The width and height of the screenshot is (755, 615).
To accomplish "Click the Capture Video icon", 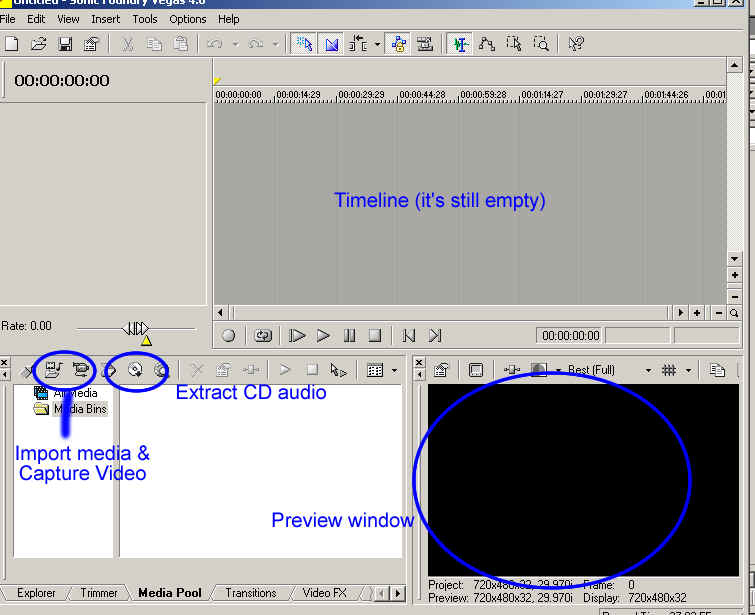I will tap(80, 370).
